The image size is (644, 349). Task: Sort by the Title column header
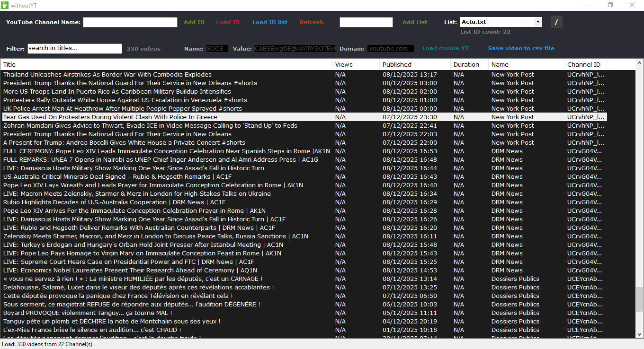click(166, 64)
